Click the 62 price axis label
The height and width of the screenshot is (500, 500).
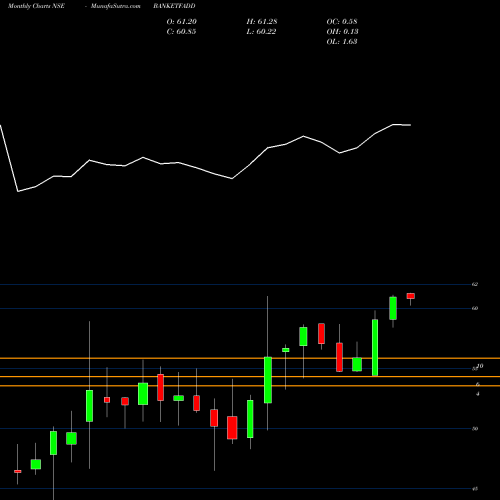[475, 284]
